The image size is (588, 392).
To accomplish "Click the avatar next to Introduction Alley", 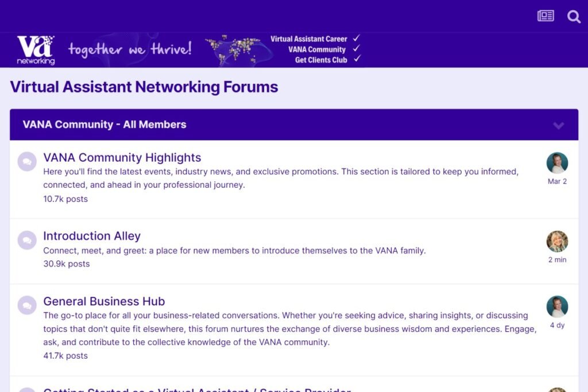I will click(557, 242).
